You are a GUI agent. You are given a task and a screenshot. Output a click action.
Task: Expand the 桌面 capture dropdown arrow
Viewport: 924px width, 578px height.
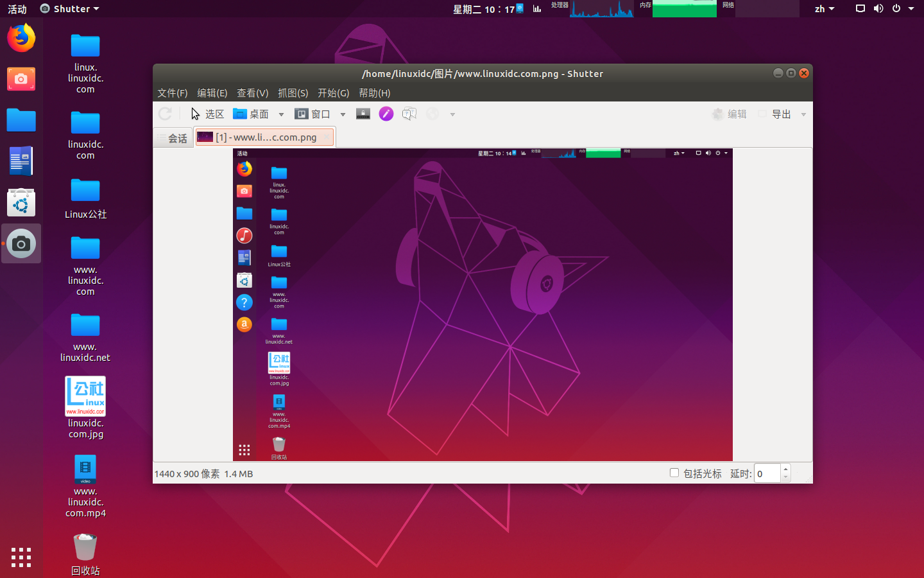pos(281,114)
